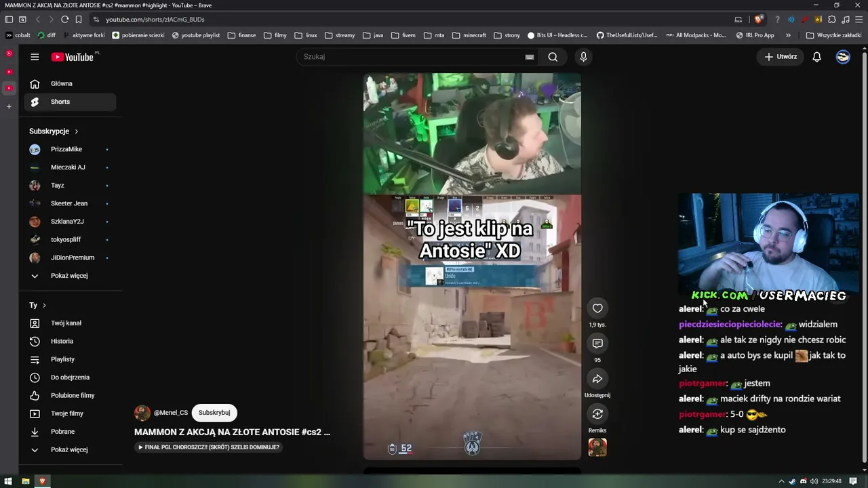Viewport: 868px width, 488px height.
Task: Click the short video player
Action: [472, 266]
